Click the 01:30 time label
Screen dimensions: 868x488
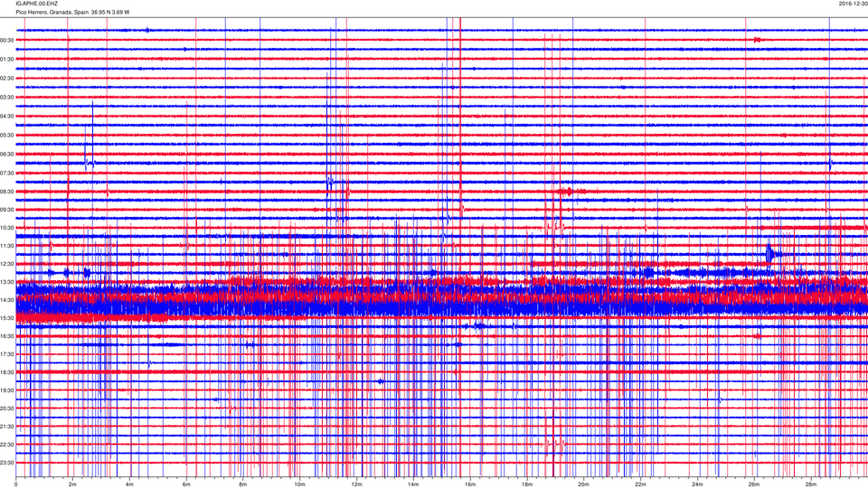point(7,60)
